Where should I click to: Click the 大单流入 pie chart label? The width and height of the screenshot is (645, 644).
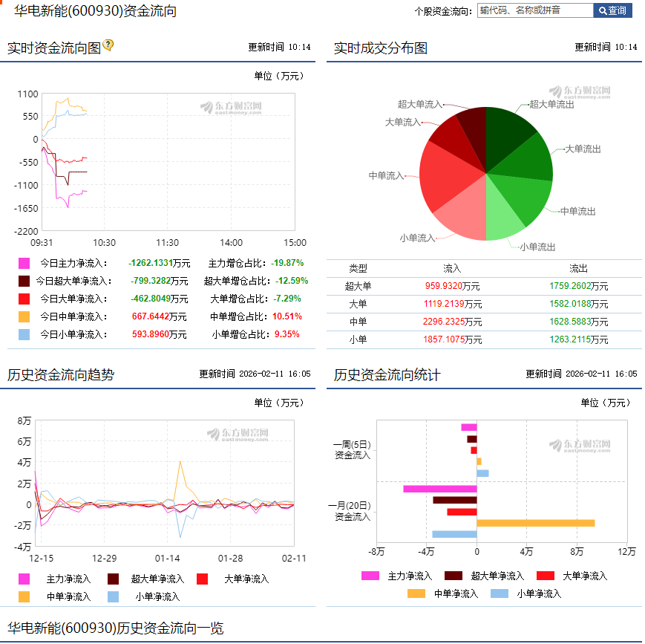coord(403,123)
